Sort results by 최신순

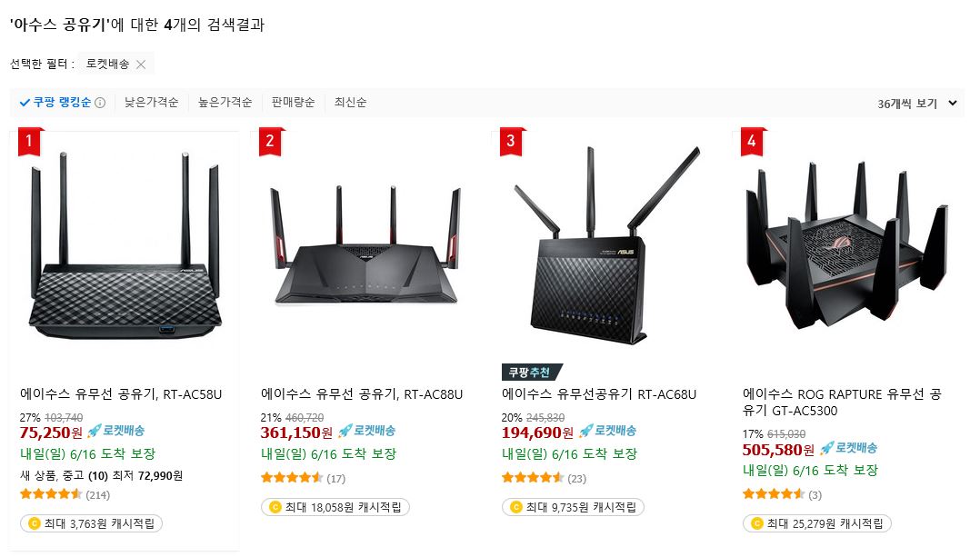click(351, 103)
